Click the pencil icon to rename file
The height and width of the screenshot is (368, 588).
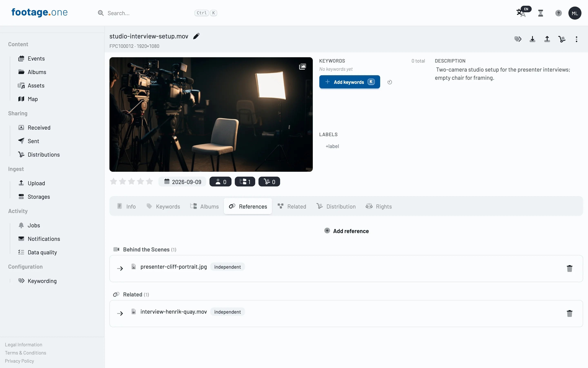tap(196, 36)
